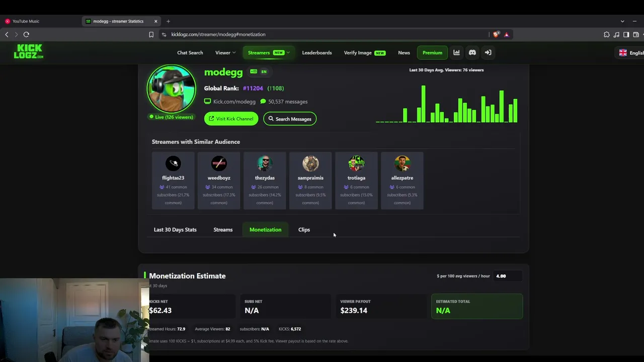Screen dimensions: 644x362
Task: Click the #11204 global rank number
Action: click(253, 88)
